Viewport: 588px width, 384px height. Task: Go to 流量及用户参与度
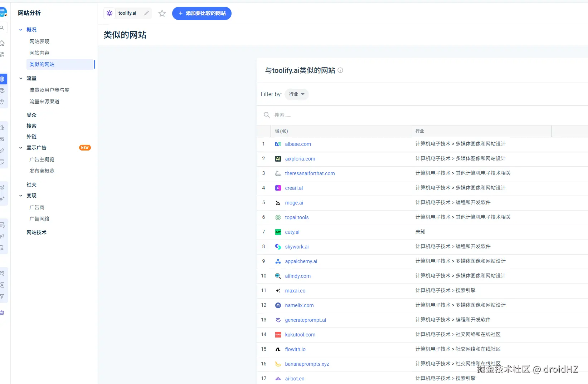49,90
